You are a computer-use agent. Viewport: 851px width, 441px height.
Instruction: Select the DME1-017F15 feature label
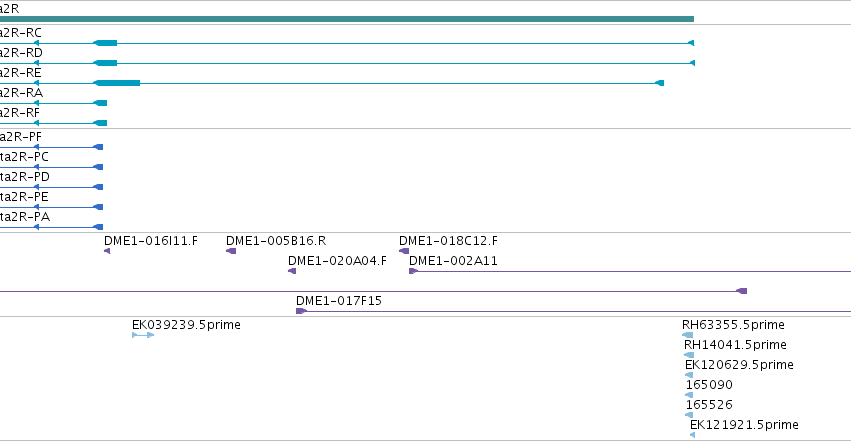point(339,301)
